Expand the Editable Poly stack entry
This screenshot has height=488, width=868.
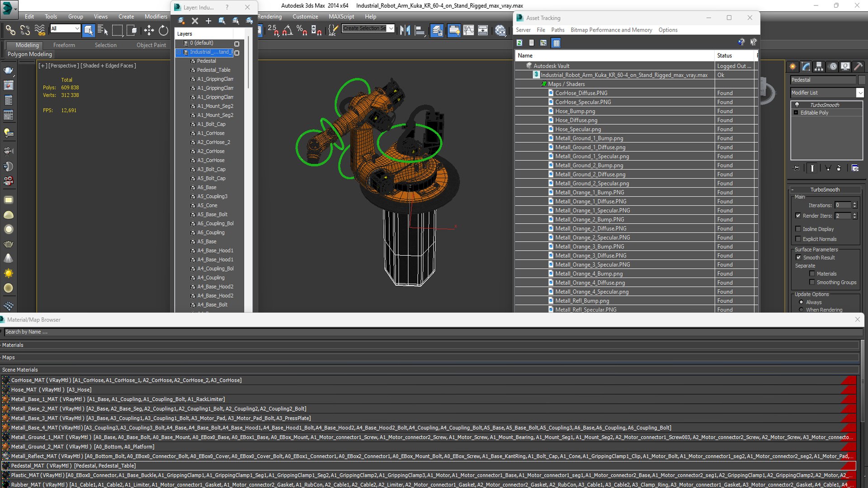tap(796, 113)
